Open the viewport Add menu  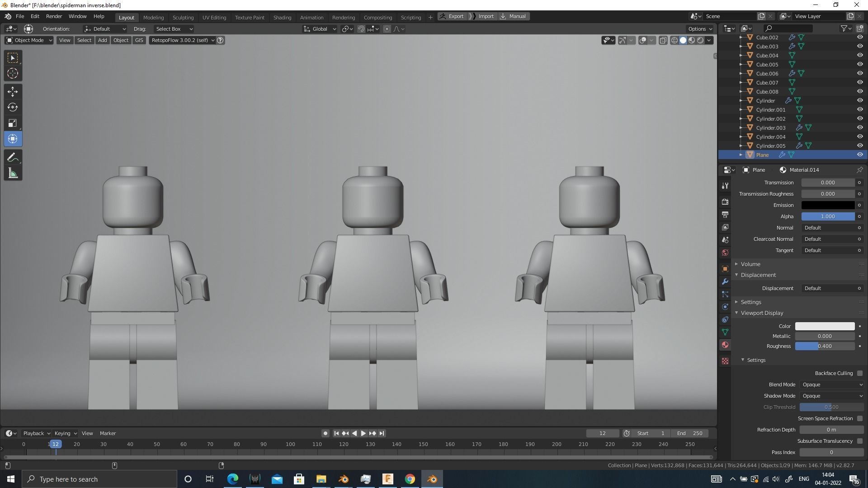(x=102, y=40)
